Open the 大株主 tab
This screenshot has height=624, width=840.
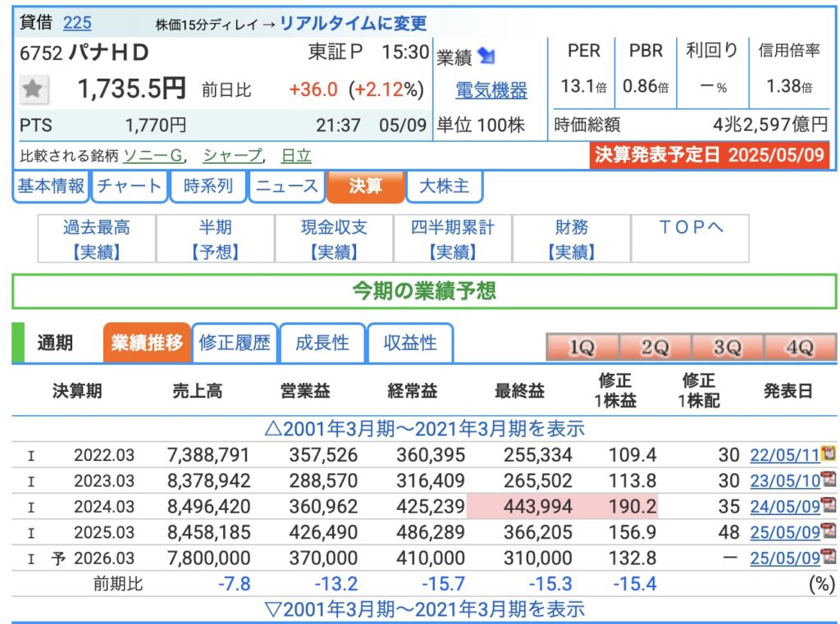click(444, 186)
